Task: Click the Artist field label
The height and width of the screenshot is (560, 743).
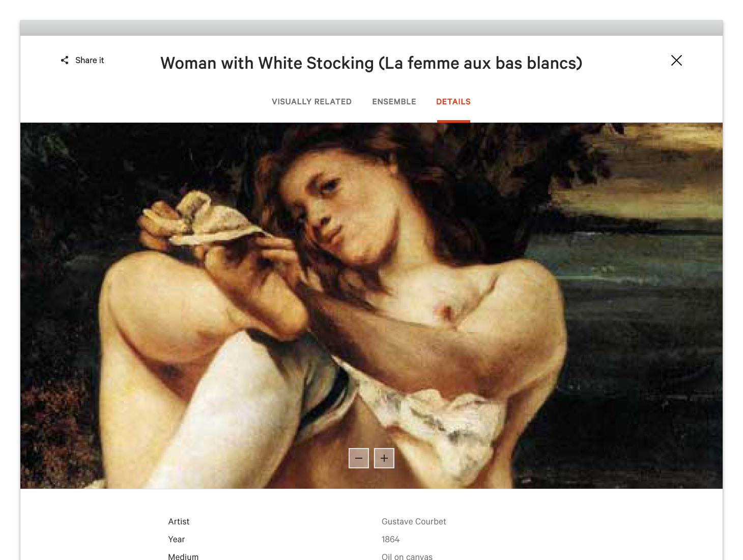Action: pyautogui.click(x=179, y=521)
